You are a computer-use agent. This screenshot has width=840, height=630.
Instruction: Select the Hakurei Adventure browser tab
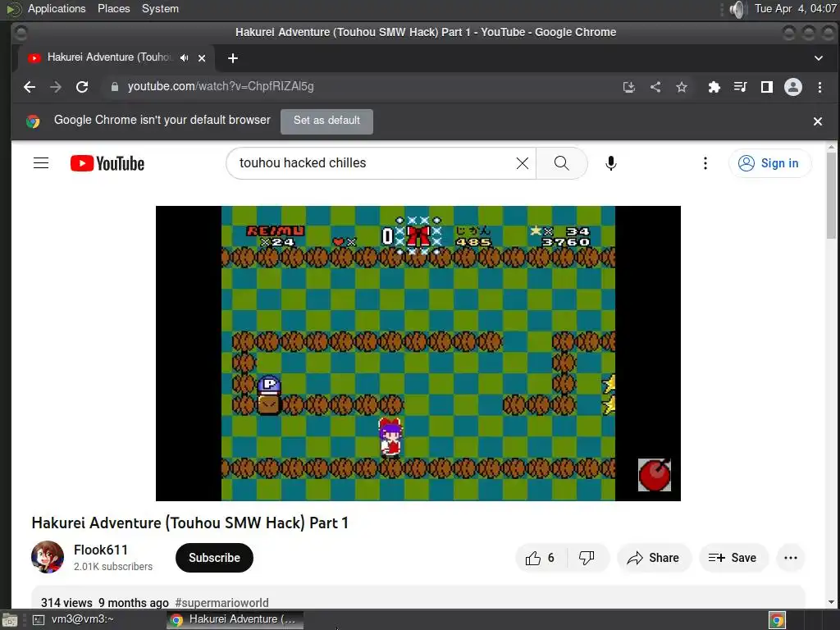116,58
